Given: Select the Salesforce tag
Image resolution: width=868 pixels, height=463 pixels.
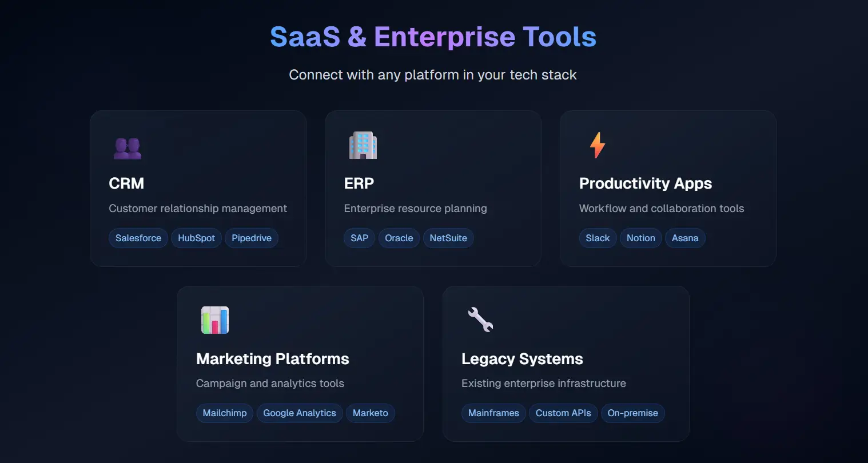Looking at the screenshot, I should click(138, 238).
